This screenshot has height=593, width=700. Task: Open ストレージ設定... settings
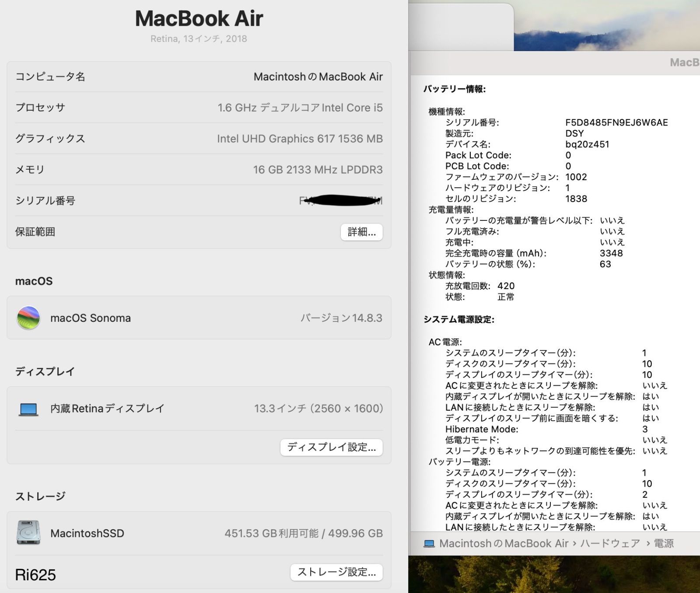tap(336, 572)
